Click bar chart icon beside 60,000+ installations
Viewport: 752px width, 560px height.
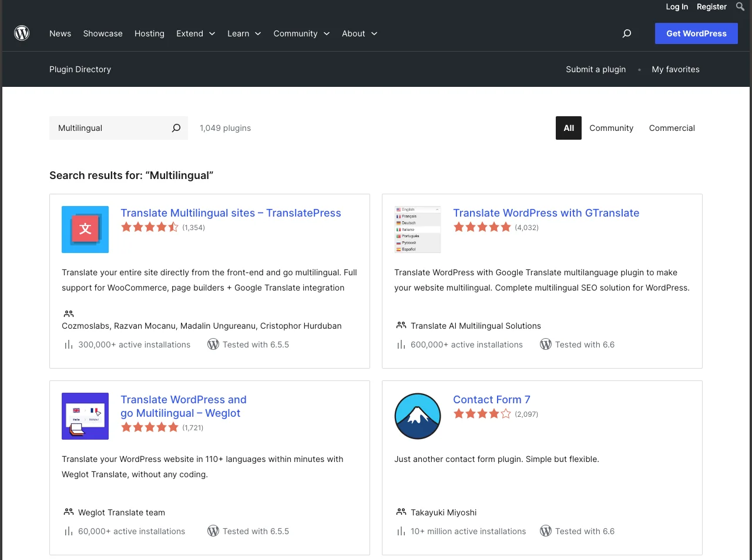69,531
